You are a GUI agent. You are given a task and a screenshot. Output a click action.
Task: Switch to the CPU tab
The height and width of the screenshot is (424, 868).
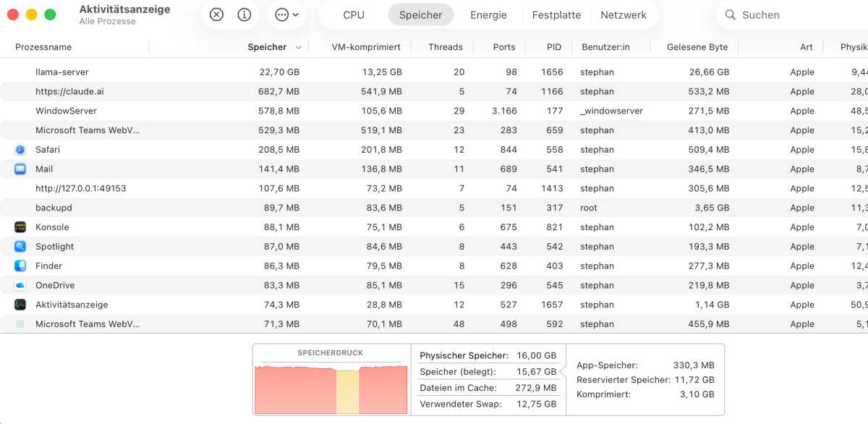pyautogui.click(x=354, y=14)
